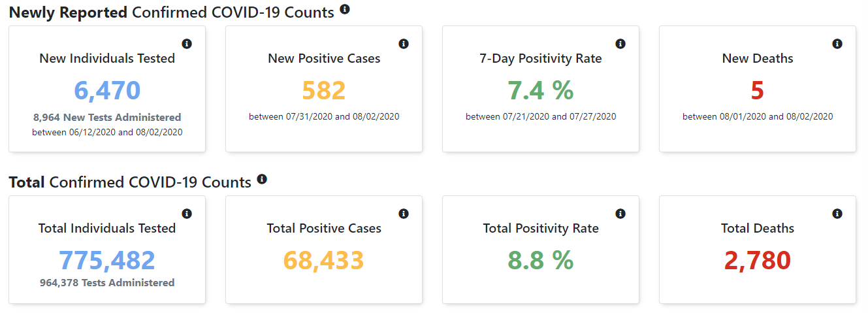Screen dimensions: 868x313
Task: Select the 582 new positive cases number
Action: point(324,90)
